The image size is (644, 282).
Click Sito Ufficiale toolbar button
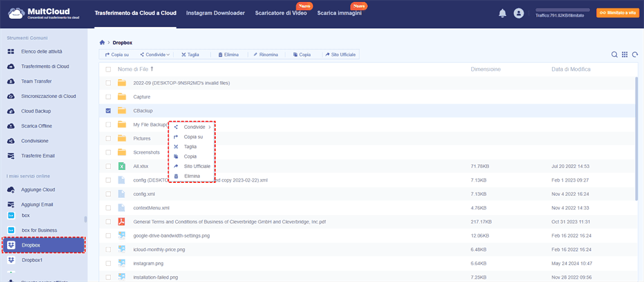tap(341, 55)
